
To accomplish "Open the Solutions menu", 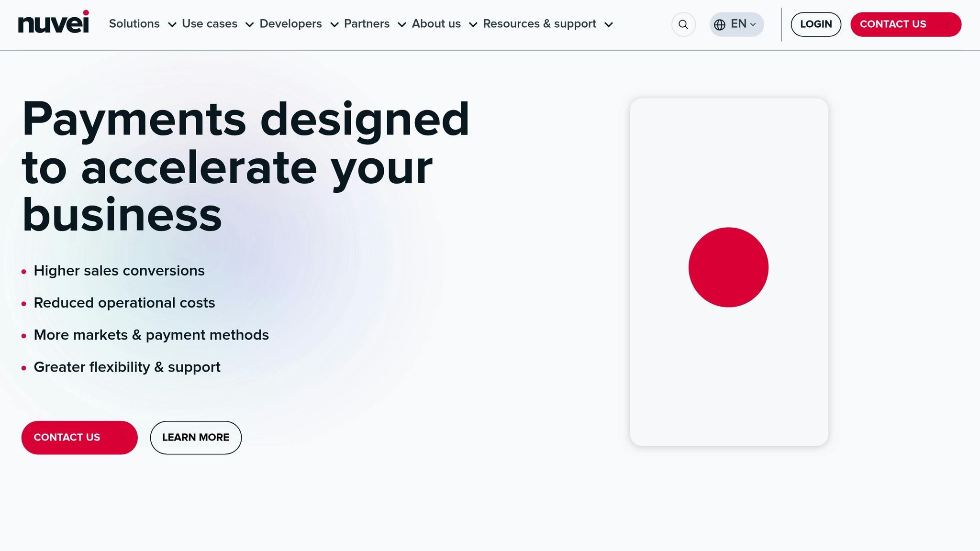I will pos(134,24).
